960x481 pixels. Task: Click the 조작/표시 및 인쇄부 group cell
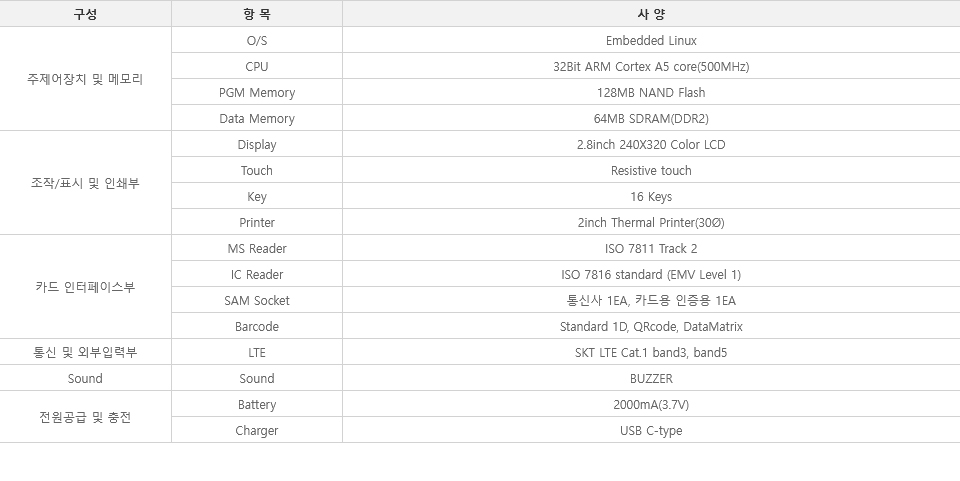pyautogui.click(x=85, y=182)
